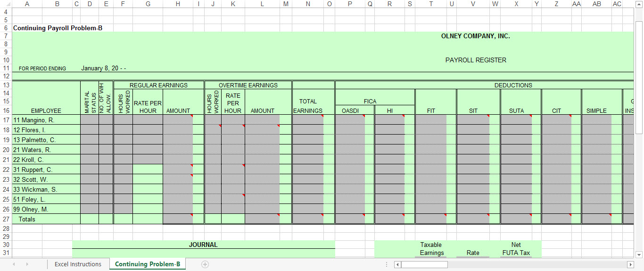Viewport: 644px width, 271px height.
Task: Click the 'JOURNAL' heading
Action: coord(203,245)
